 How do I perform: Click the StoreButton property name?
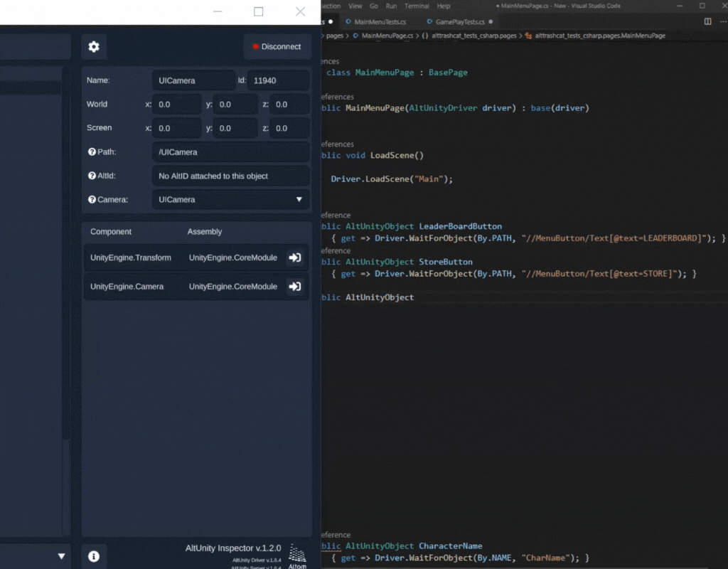tap(446, 262)
